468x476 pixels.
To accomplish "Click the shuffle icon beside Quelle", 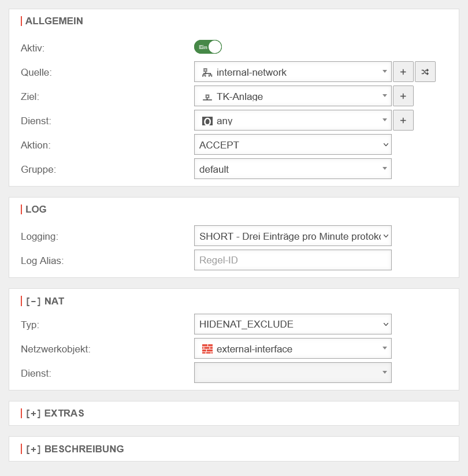I will [x=425, y=72].
